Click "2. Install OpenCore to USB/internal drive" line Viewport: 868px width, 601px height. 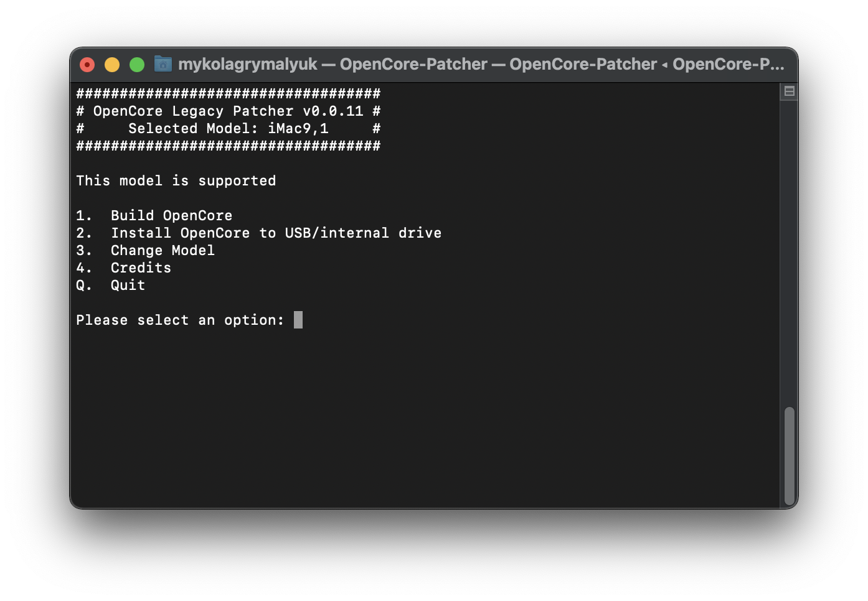258,233
